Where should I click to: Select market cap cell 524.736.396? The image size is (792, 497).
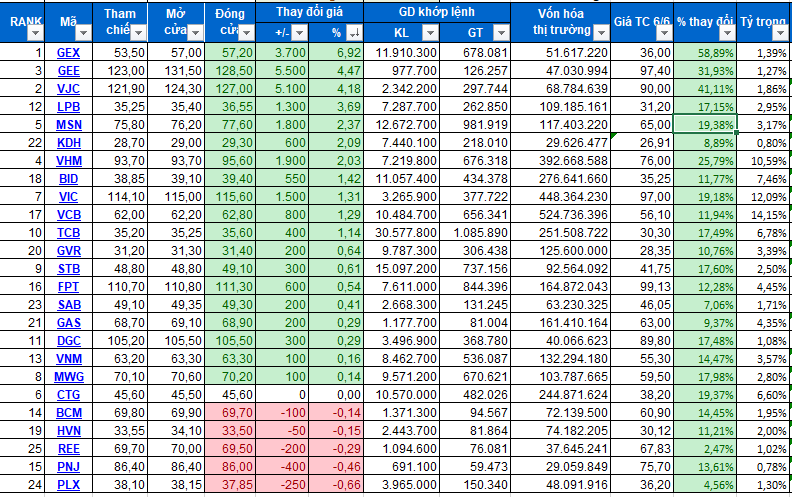pos(561,215)
